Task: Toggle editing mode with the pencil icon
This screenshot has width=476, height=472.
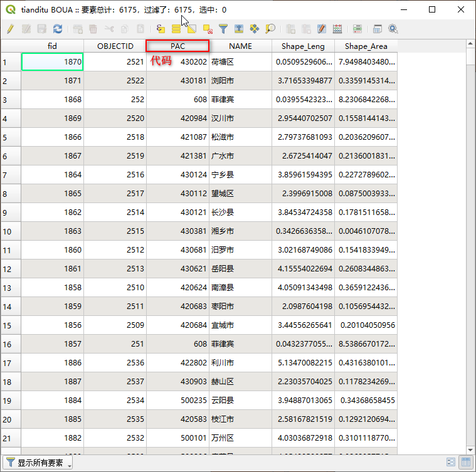Action: tap(10, 29)
